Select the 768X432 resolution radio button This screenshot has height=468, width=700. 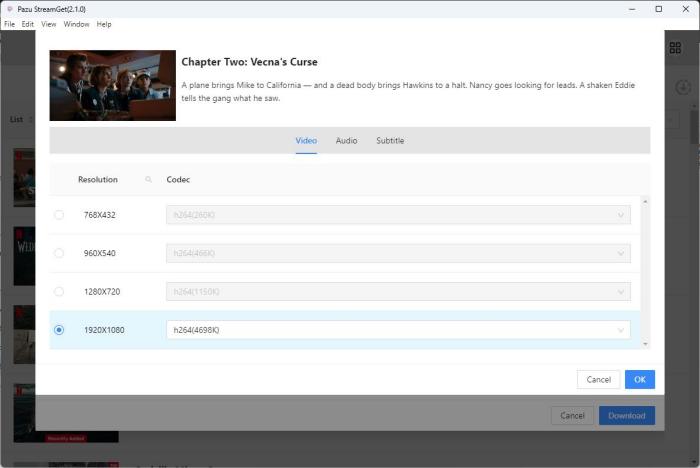(59, 215)
